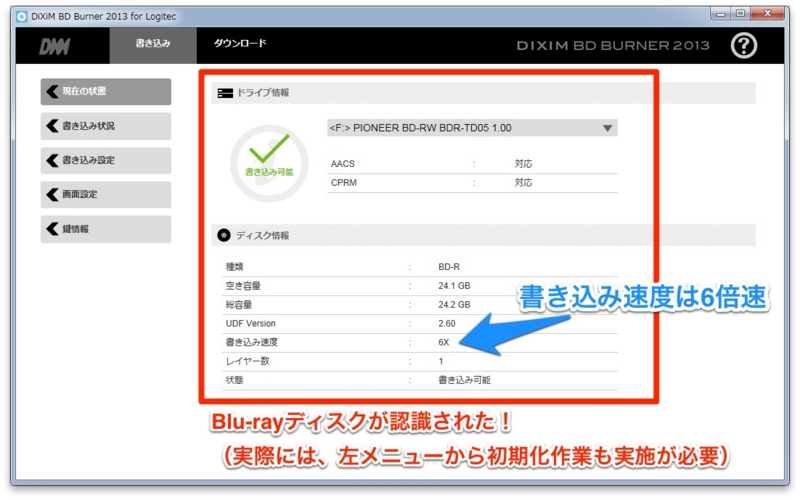Click the 6X write speed value
This screenshot has height=500, width=800.
[444, 342]
